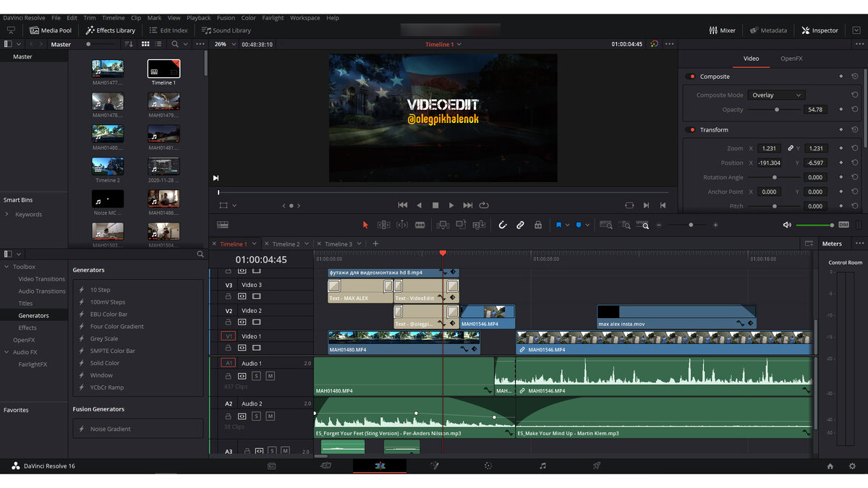Open Project Settings gear icon

point(852,466)
